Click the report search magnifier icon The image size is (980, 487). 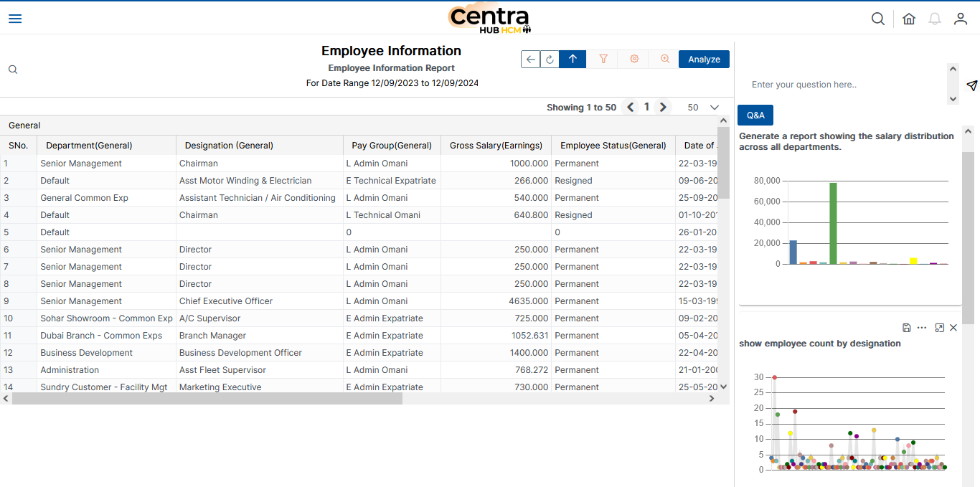coord(13,70)
